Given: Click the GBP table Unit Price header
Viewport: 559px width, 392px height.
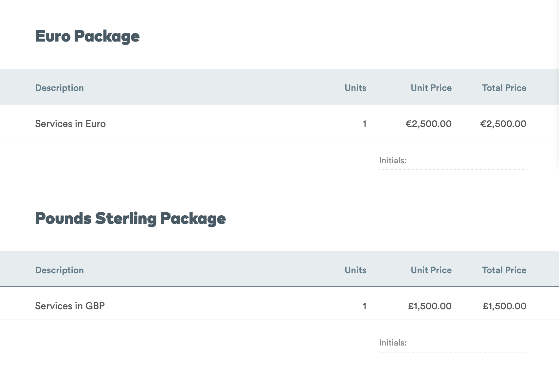Looking at the screenshot, I should [x=431, y=270].
